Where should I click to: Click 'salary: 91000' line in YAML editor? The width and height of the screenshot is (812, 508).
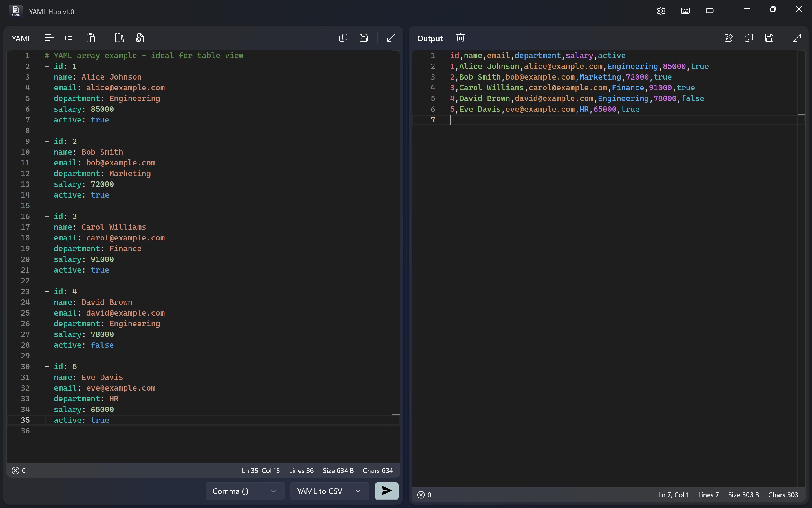pos(84,259)
